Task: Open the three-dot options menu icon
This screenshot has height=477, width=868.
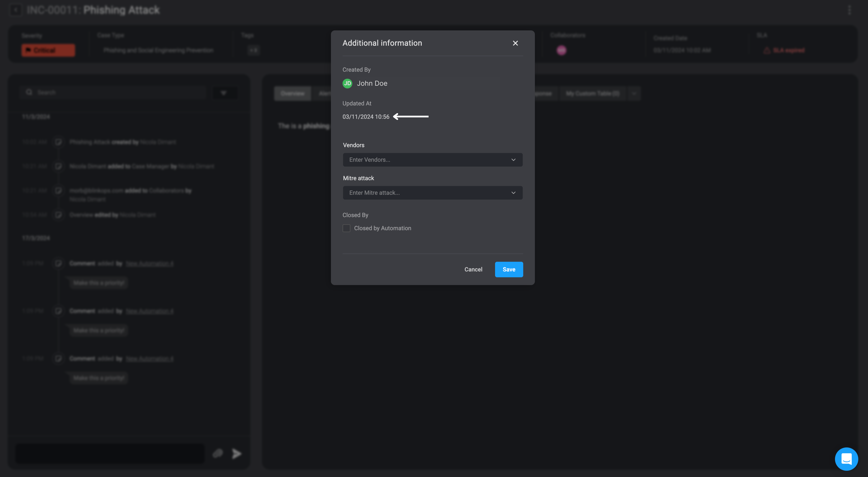Action: (x=850, y=10)
